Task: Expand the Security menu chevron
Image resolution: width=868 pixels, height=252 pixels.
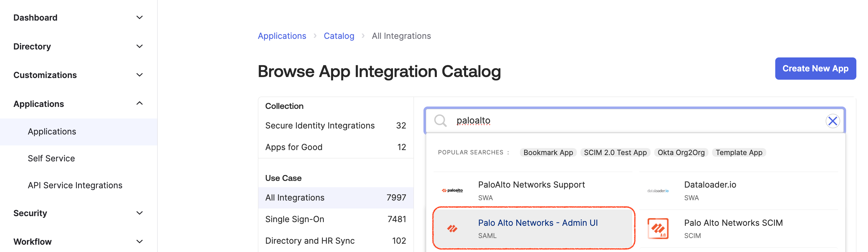Action: click(140, 213)
